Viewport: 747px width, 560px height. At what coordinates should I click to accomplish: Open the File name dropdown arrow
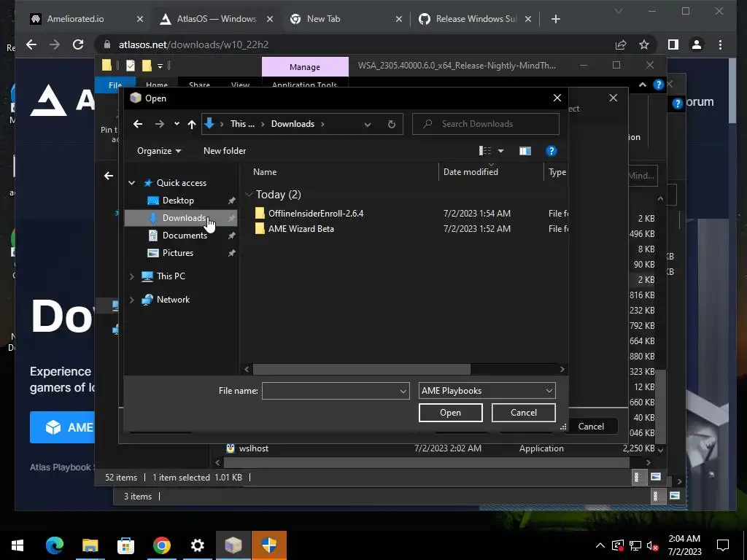point(403,391)
